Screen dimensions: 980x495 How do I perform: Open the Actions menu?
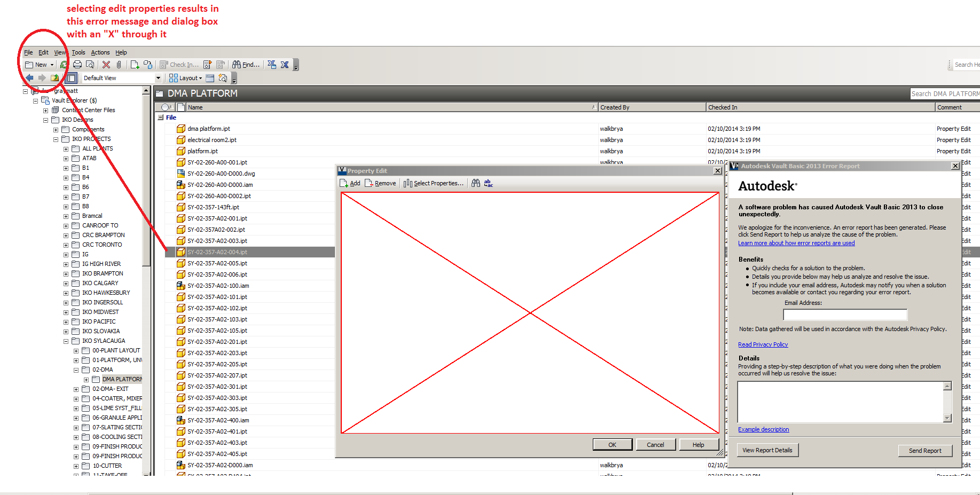click(x=100, y=52)
